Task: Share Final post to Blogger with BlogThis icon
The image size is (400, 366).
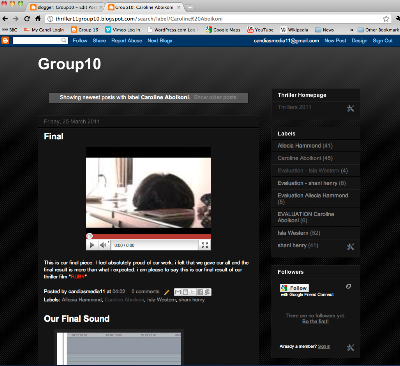Action: click(185, 292)
